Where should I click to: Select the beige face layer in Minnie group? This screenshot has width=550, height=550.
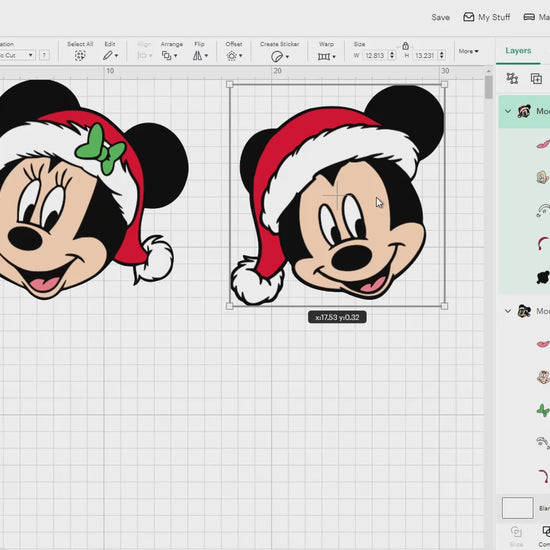click(x=543, y=377)
